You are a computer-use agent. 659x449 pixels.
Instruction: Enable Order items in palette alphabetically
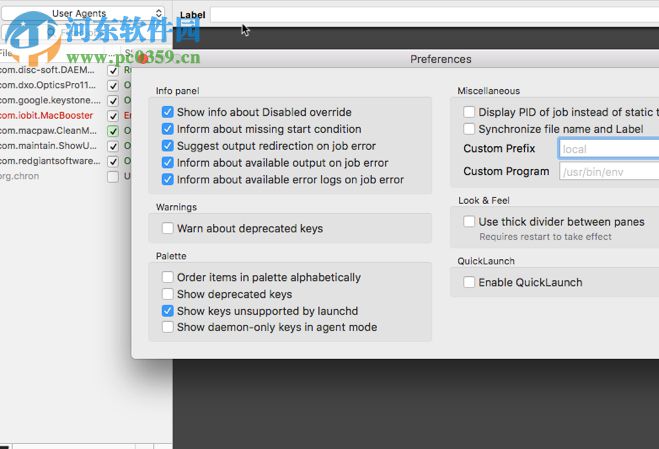[167, 277]
